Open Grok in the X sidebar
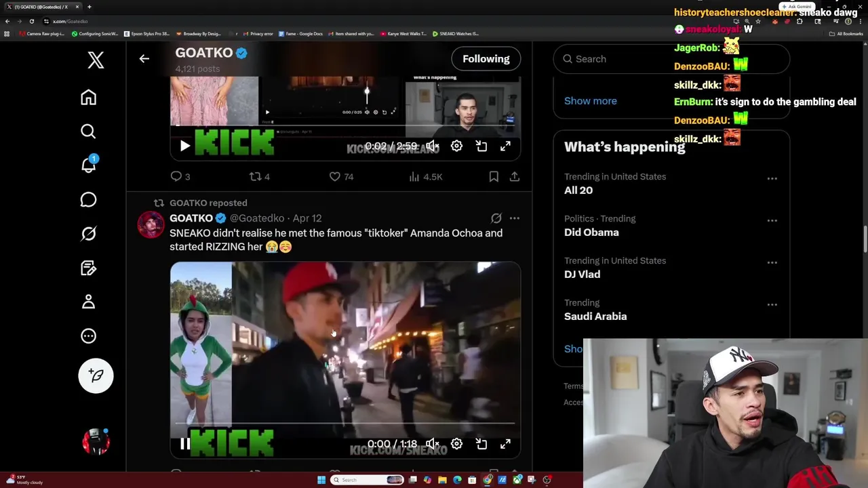 (x=88, y=234)
